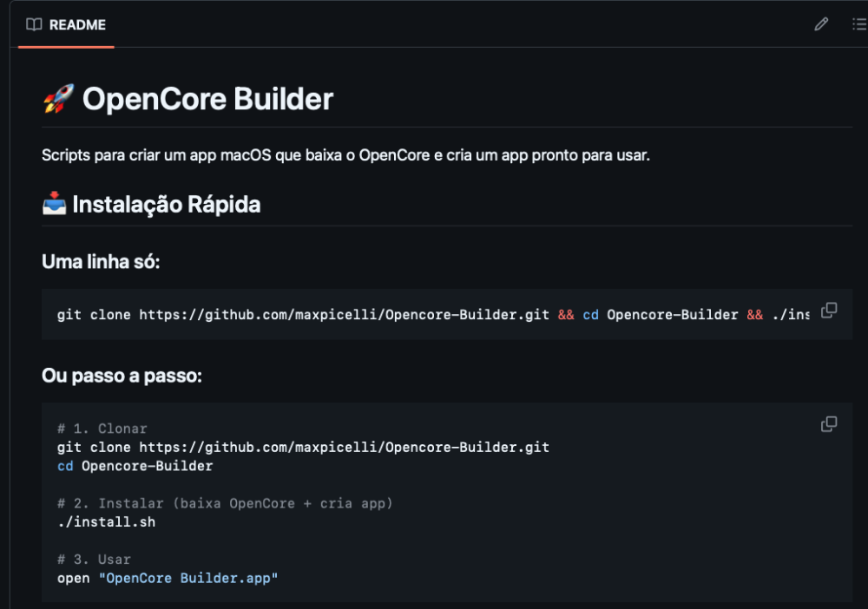The image size is (868, 609).
Task: Click the 'open "OpenCore Builder.app"' line
Action: pyautogui.click(x=168, y=578)
